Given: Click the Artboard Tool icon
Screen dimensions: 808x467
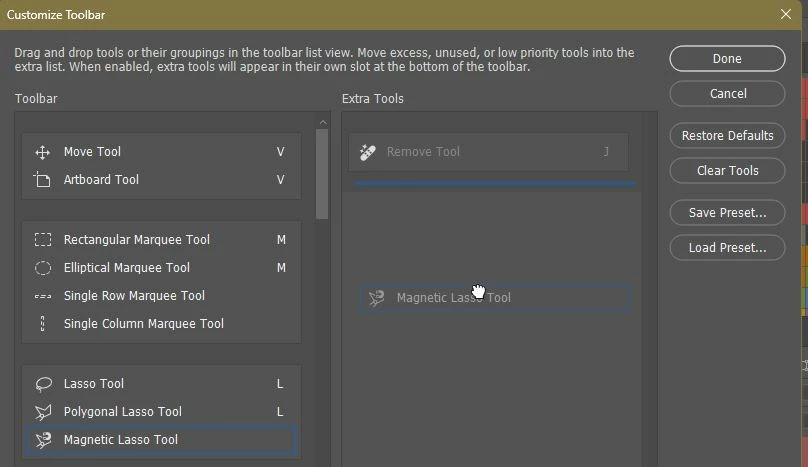Looking at the screenshot, I should 42,180.
